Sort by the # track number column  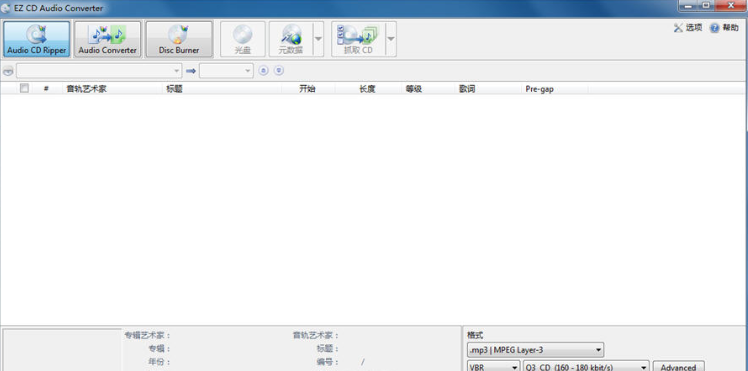pos(46,89)
